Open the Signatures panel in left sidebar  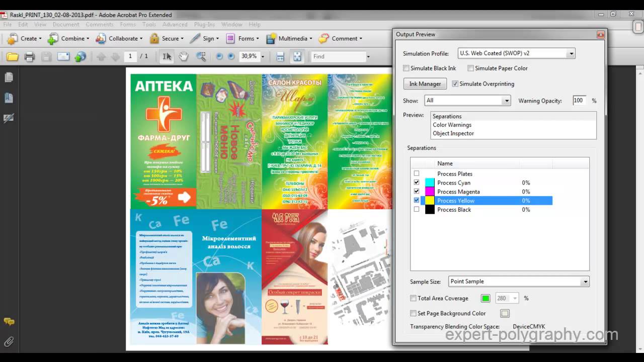pos(9,119)
